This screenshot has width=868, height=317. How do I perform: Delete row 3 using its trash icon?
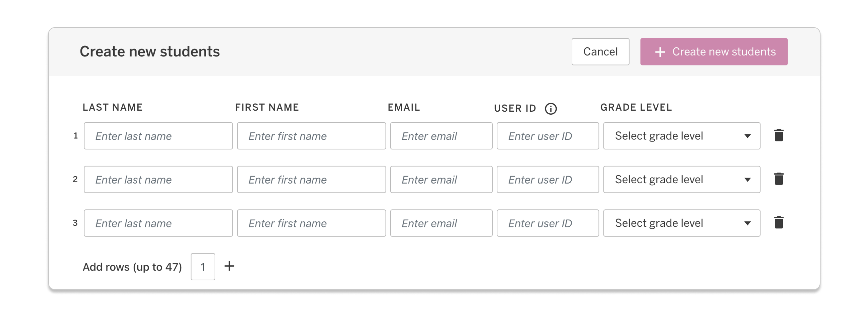click(778, 223)
